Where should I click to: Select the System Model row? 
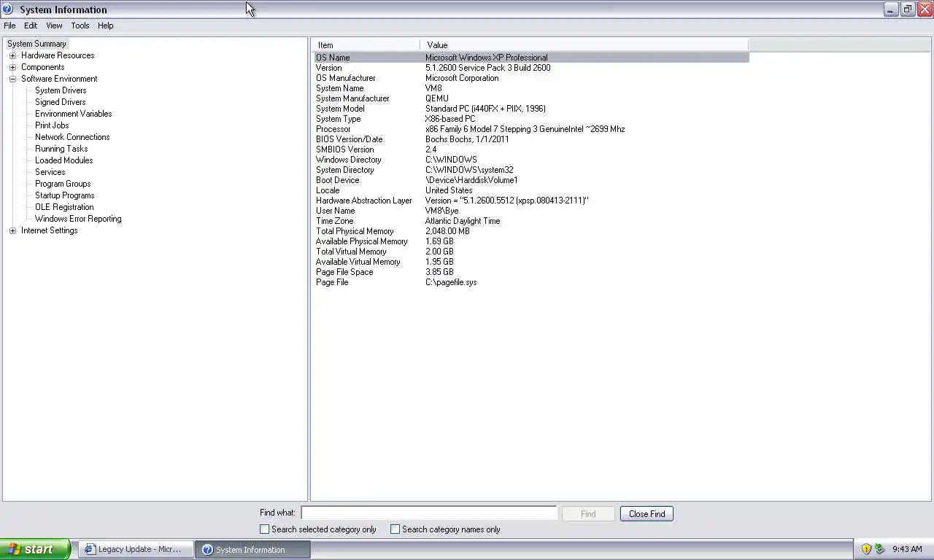click(x=531, y=109)
